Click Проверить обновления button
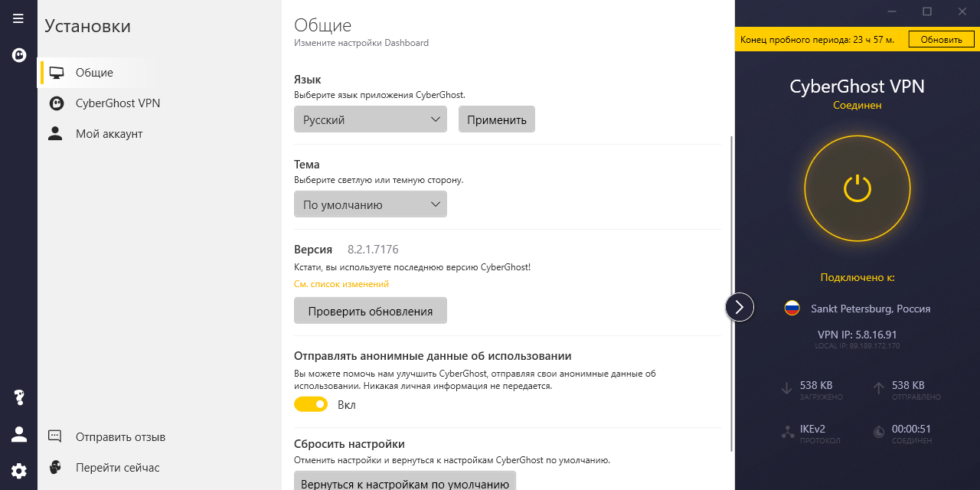 371,311
